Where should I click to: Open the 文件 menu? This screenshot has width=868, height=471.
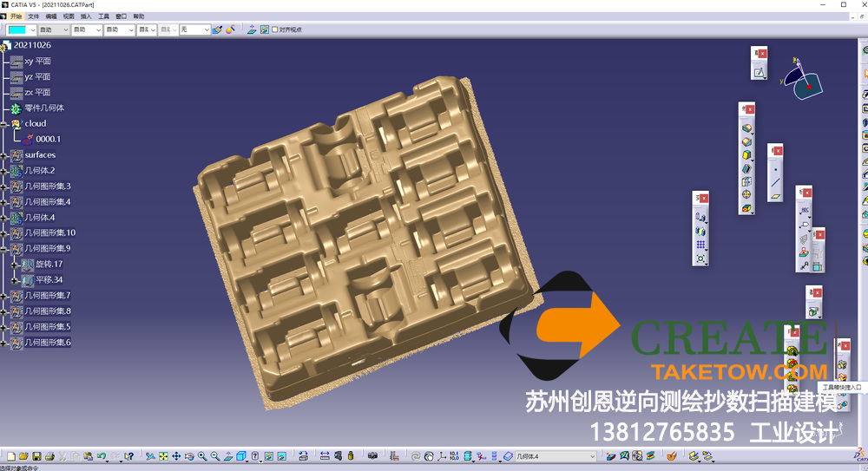tap(33, 16)
